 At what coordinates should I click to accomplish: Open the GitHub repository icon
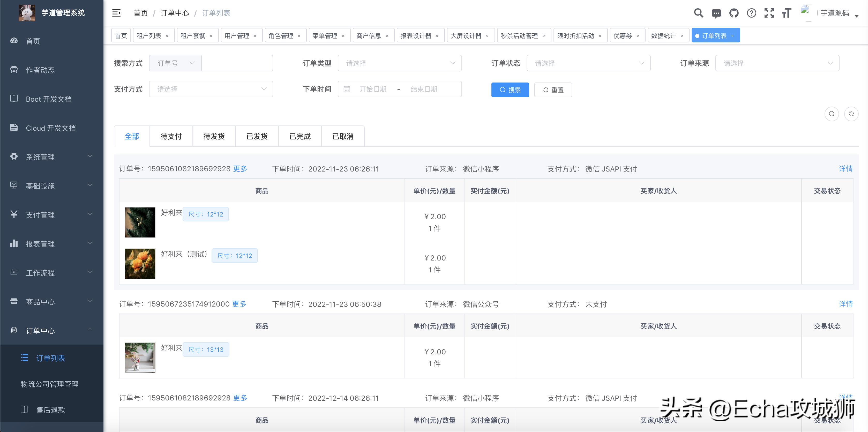click(x=734, y=13)
